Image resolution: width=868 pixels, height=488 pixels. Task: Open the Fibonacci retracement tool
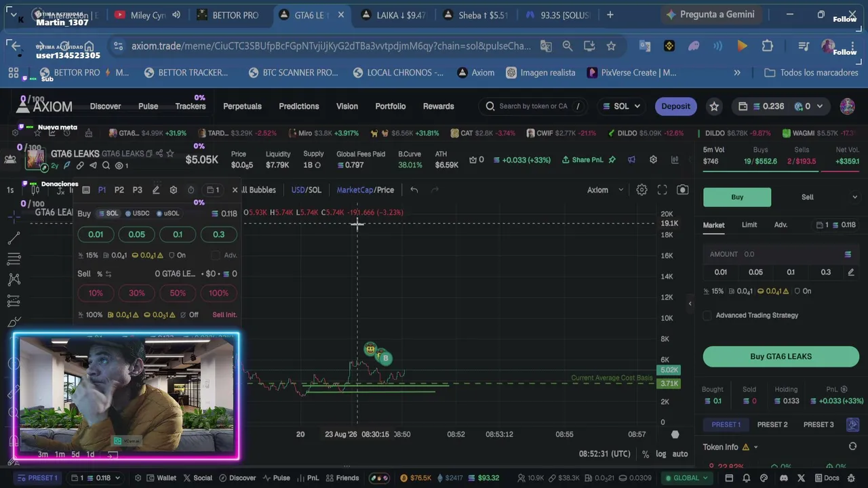click(x=14, y=259)
